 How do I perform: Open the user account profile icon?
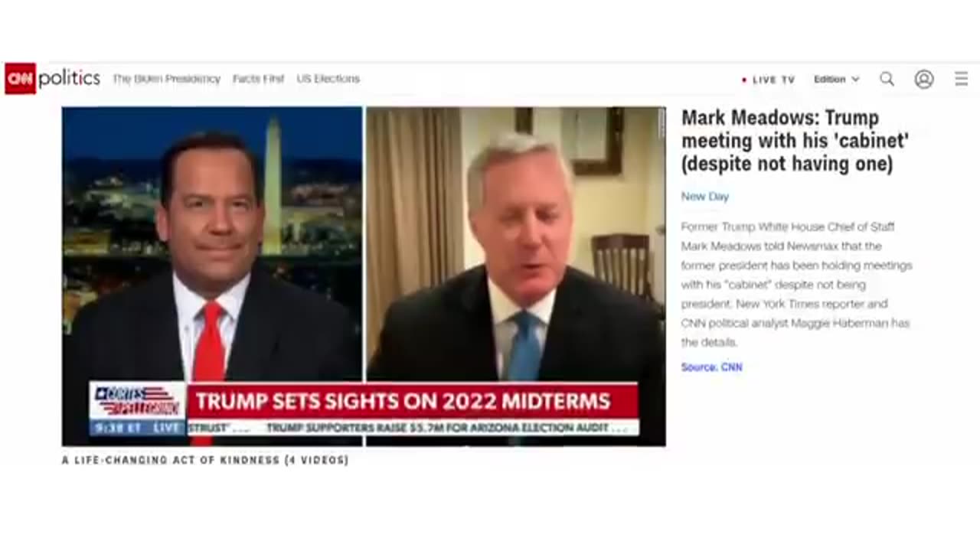tap(924, 79)
